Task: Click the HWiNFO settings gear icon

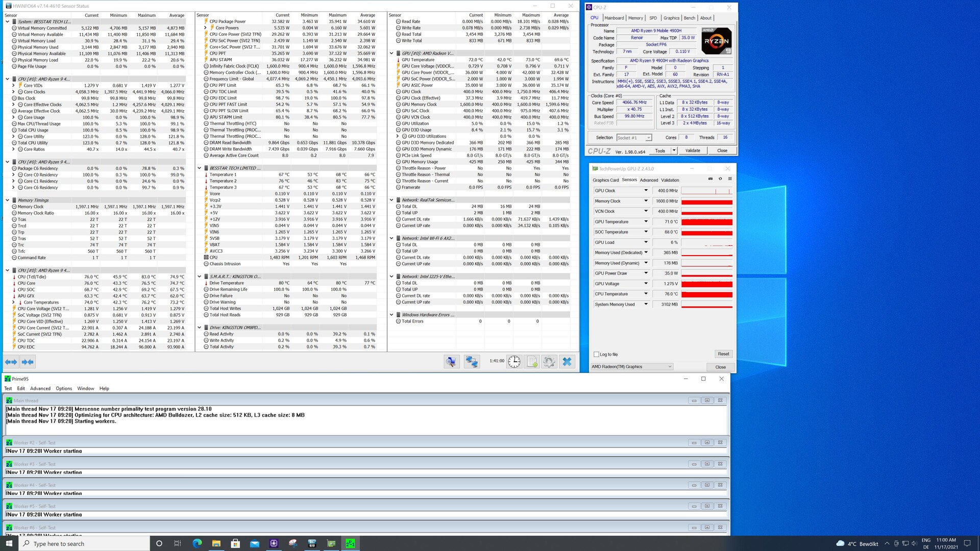Action: [549, 362]
